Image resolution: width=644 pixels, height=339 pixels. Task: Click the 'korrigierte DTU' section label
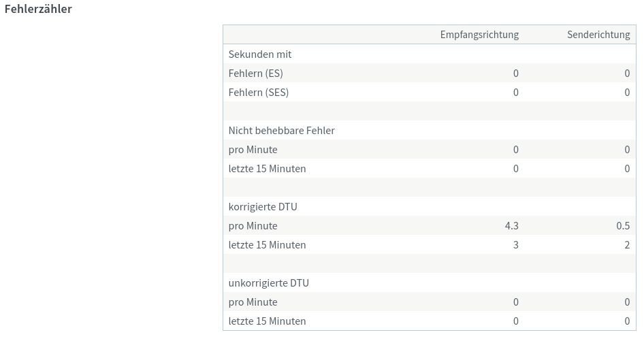263,206
